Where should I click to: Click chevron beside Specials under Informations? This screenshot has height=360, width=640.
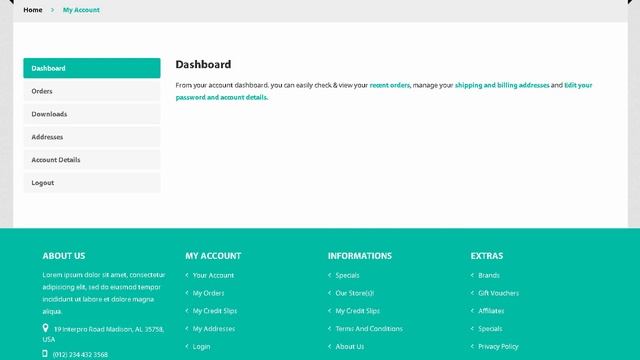coord(330,275)
